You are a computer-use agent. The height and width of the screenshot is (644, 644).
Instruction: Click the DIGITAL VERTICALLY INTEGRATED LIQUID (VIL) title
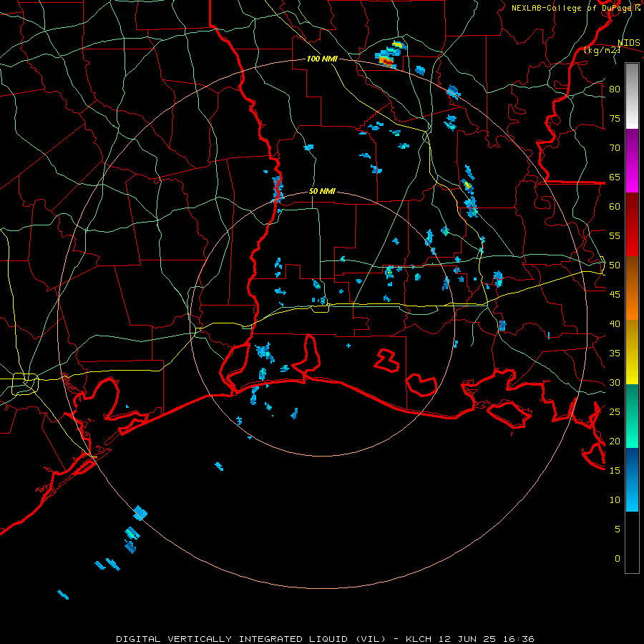point(250,639)
